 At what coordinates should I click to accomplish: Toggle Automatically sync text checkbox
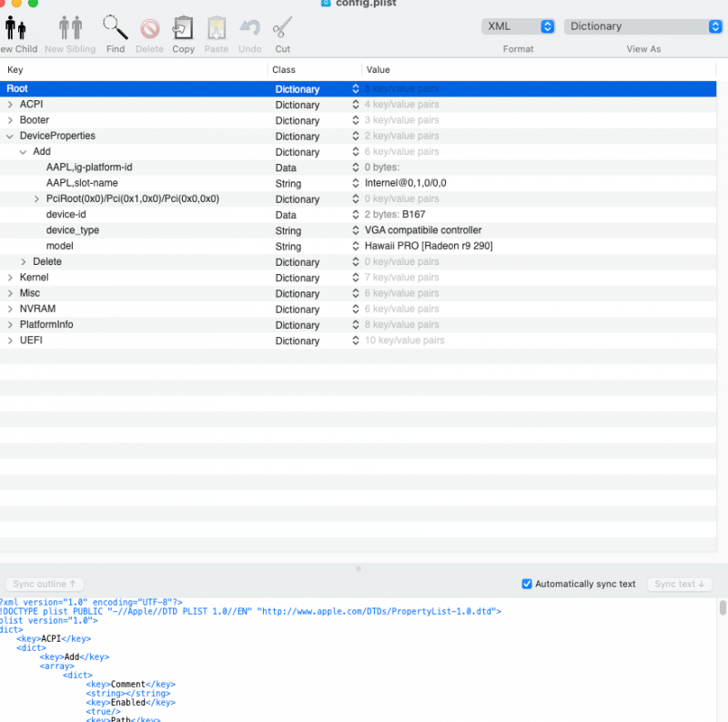tap(527, 584)
